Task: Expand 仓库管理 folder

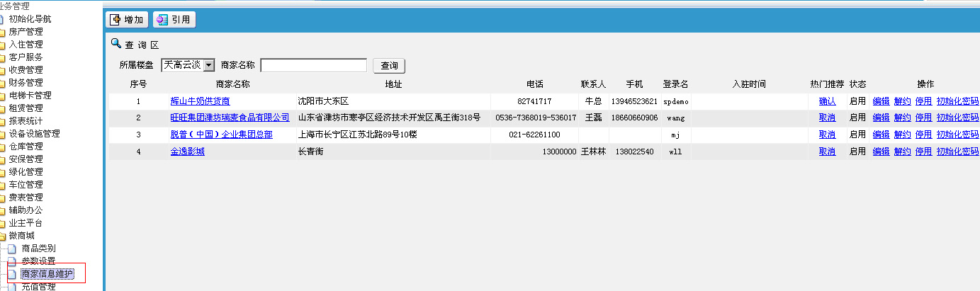Action: point(26,147)
